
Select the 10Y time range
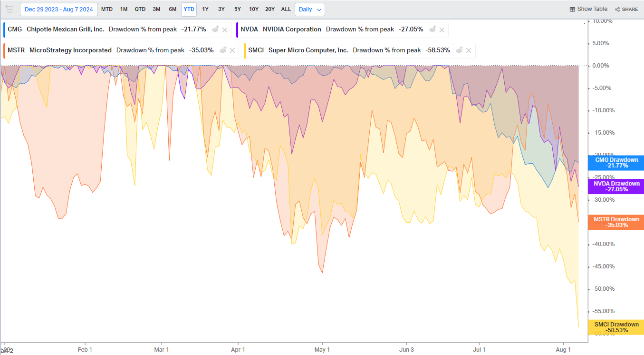point(254,10)
